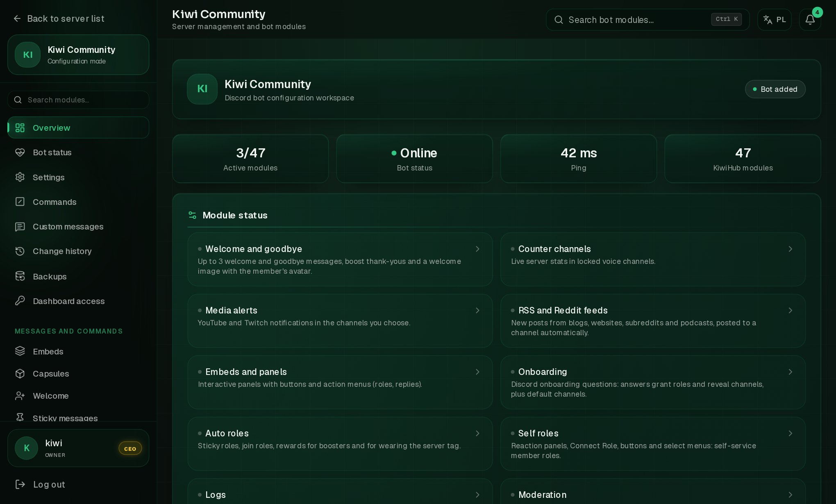Select Commands in the sidebar

(x=78, y=202)
